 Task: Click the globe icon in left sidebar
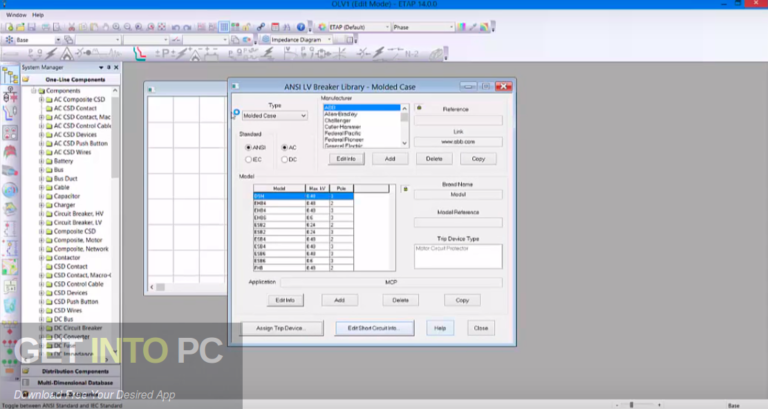click(x=10, y=190)
